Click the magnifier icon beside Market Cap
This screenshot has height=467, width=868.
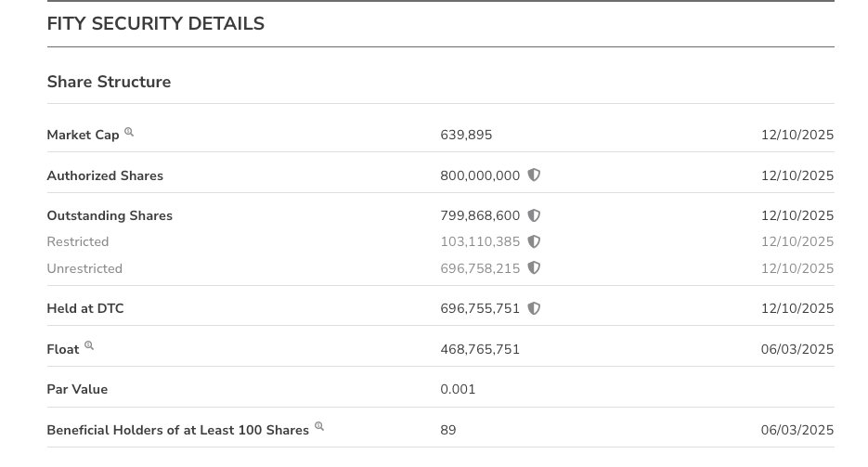click(x=129, y=133)
